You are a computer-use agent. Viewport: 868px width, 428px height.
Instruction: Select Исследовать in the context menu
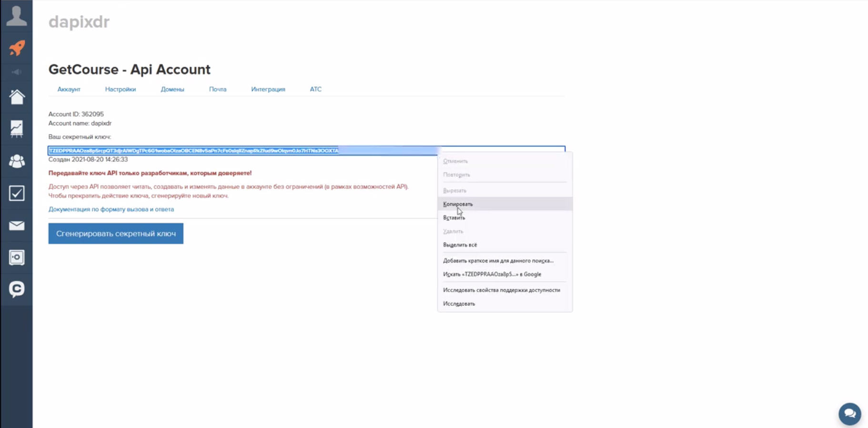(505, 304)
